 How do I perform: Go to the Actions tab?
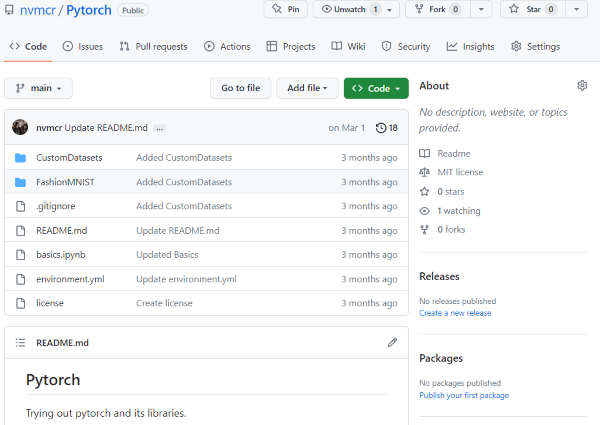click(x=227, y=47)
